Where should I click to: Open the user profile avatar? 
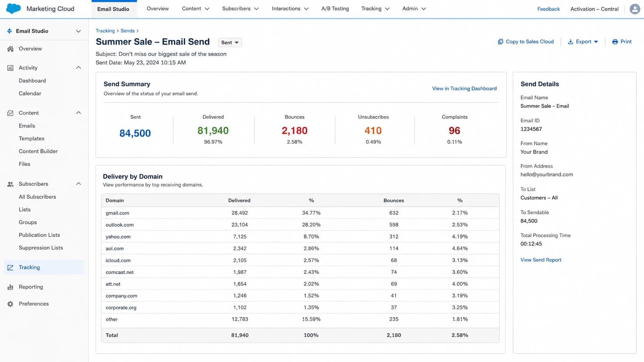pyautogui.click(x=635, y=9)
